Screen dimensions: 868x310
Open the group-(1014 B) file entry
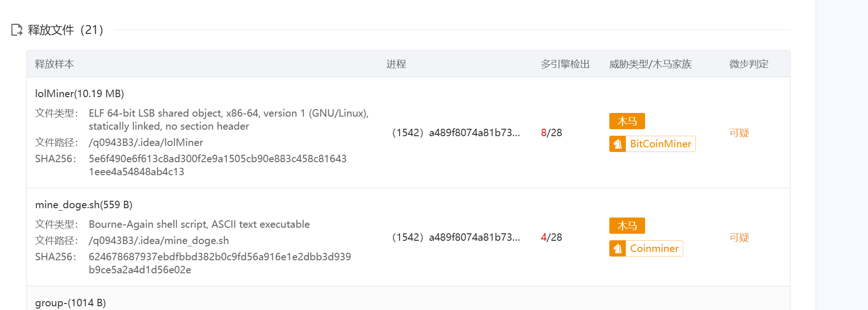(x=71, y=303)
